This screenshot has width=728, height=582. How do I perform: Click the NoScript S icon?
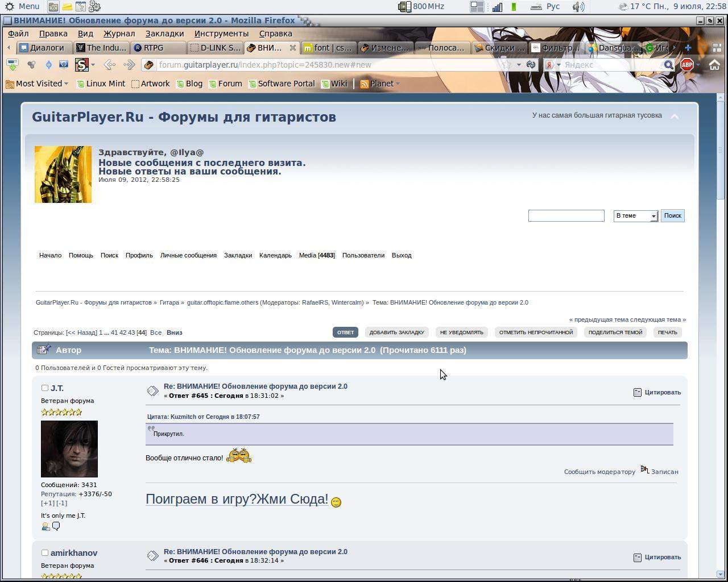82,65
